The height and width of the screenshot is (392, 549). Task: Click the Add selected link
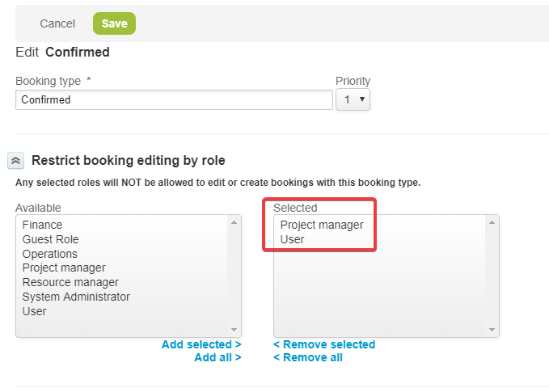[x=201, y=344]
